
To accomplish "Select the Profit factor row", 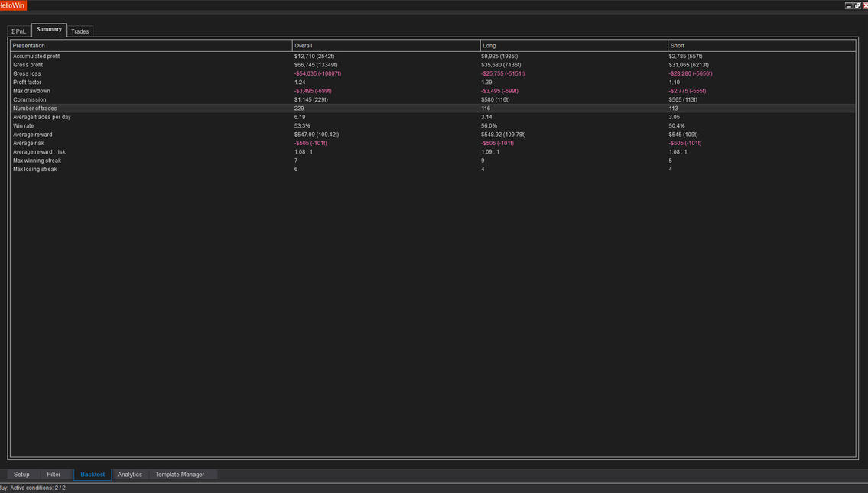I will pos(28,83).
